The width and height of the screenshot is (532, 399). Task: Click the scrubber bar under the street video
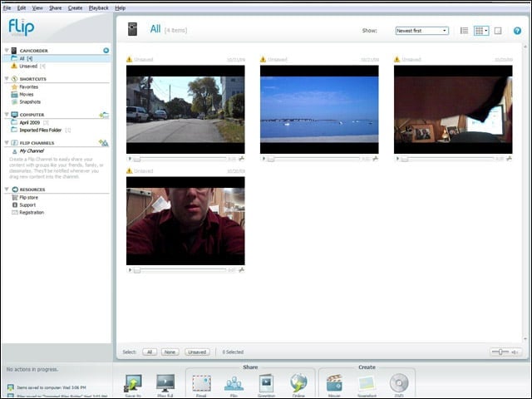pos(180,159)
